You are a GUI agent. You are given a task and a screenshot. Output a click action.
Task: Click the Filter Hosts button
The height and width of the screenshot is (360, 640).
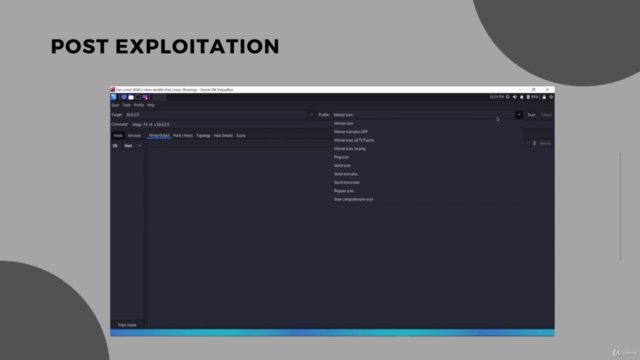127,325
